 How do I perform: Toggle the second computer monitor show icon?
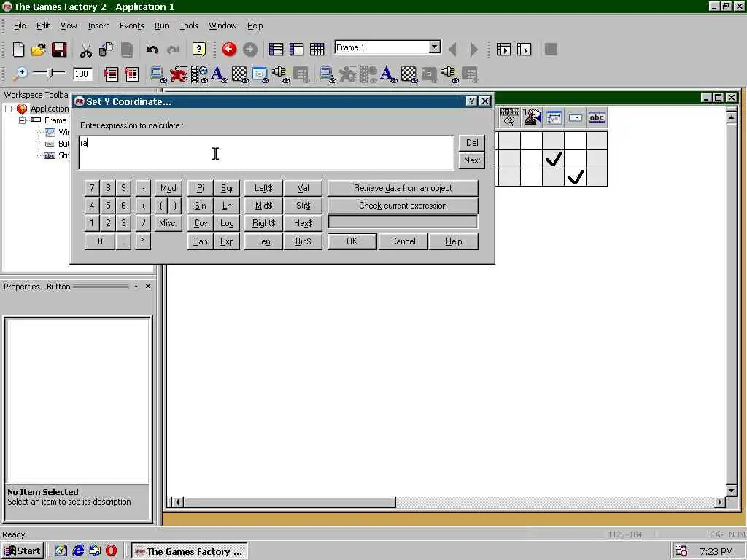coord(328,74)
